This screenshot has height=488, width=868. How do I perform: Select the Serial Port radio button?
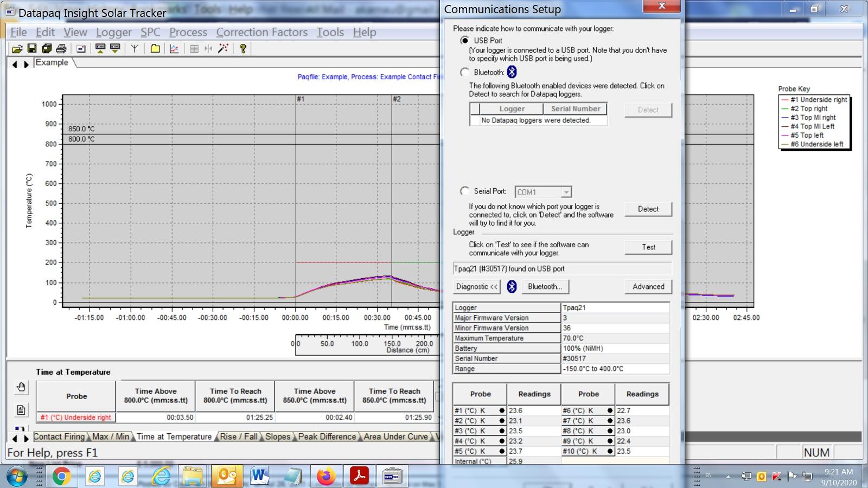[x=465, y=191]
